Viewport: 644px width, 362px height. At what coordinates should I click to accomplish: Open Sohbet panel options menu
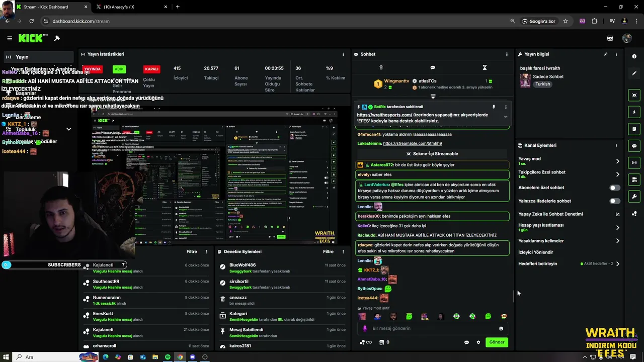pos(507,54)
